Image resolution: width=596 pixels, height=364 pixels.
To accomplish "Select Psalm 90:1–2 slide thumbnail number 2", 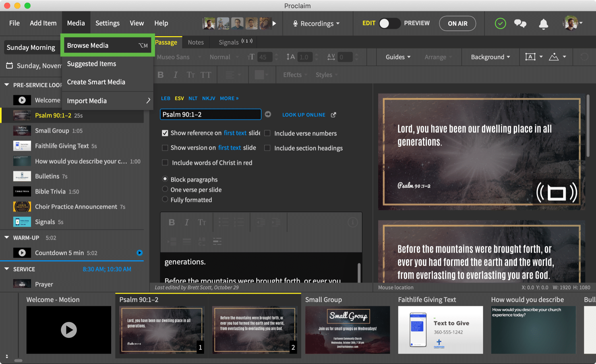I will click(255, 329).
